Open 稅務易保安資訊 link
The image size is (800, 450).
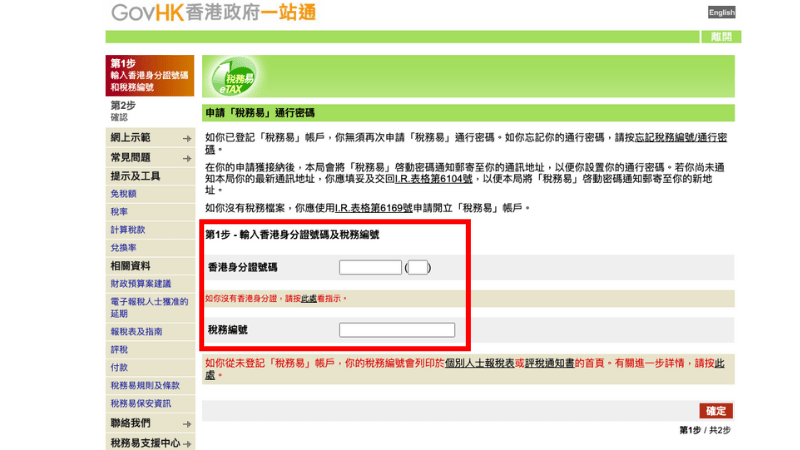click(141, 404)
